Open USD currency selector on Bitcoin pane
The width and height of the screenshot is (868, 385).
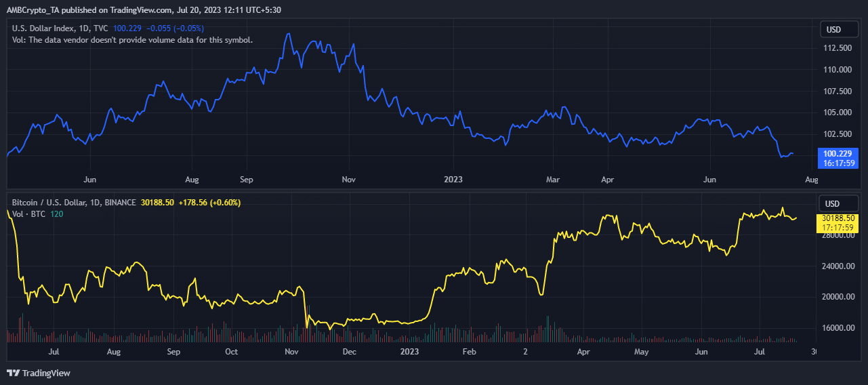click(x=839, y=204)
